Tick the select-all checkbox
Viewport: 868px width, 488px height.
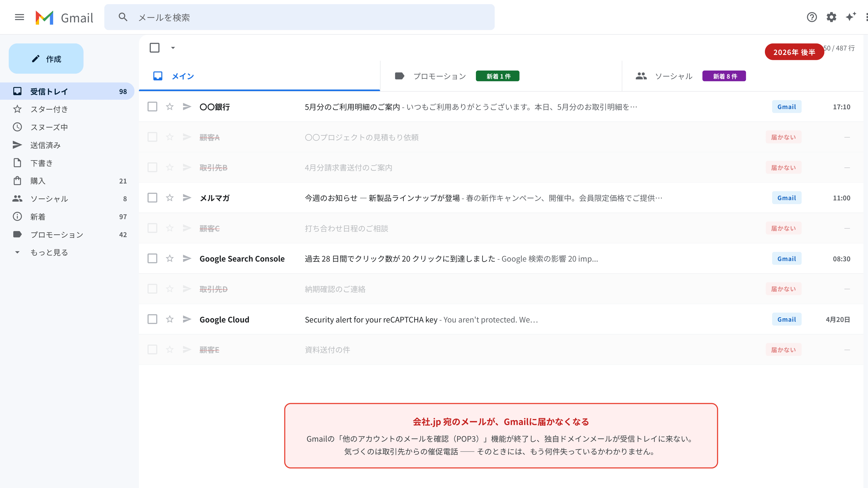[155, 48]
